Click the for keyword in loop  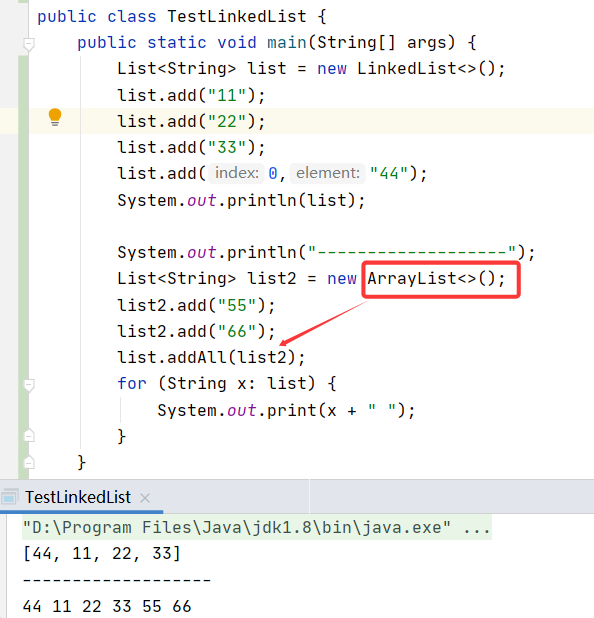[132, 383]
